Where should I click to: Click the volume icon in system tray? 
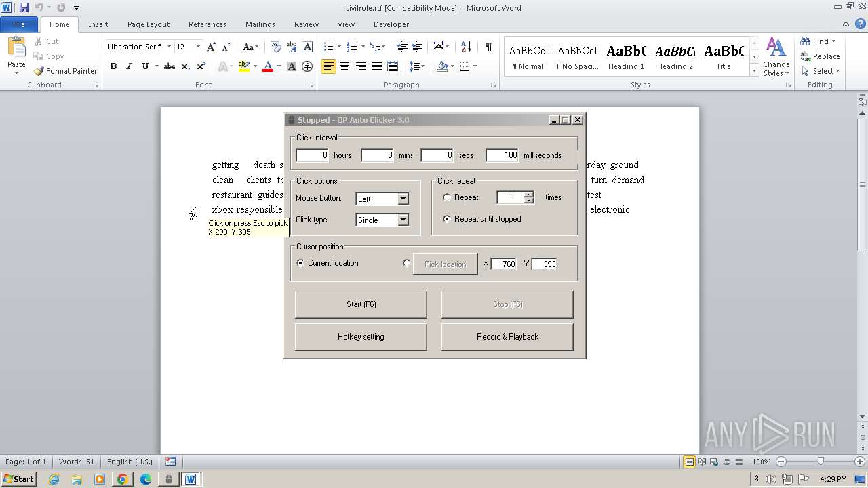pos(771,479)
